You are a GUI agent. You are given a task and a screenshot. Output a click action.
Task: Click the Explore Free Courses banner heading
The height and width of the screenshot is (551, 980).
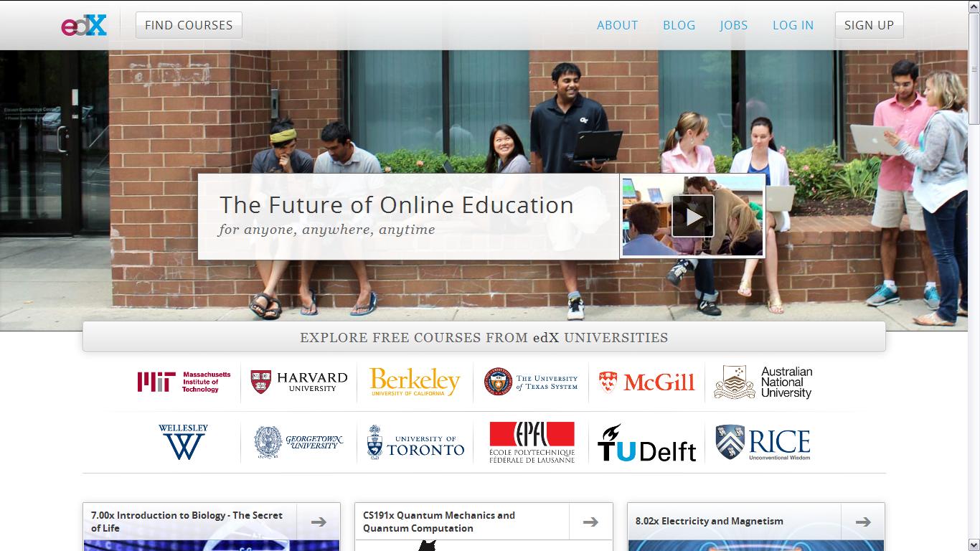(x=484, y=337)
